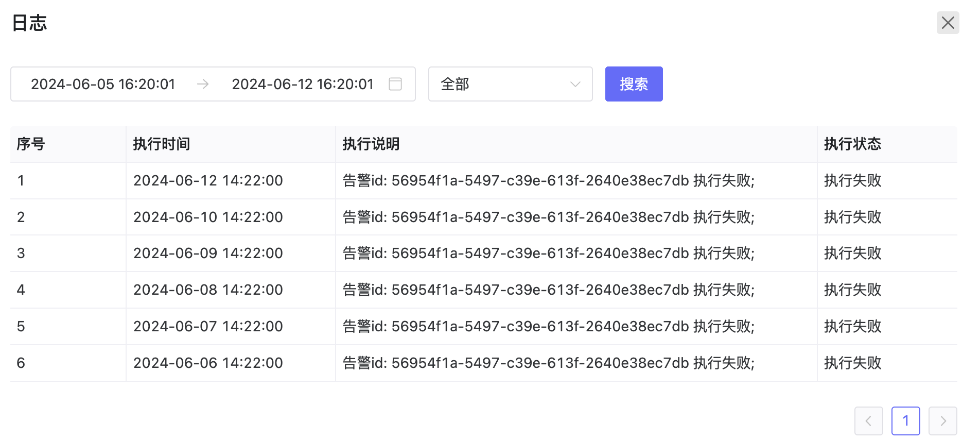
Task: Click the 执行状态 column header
Action: click(x=852, y=144)
